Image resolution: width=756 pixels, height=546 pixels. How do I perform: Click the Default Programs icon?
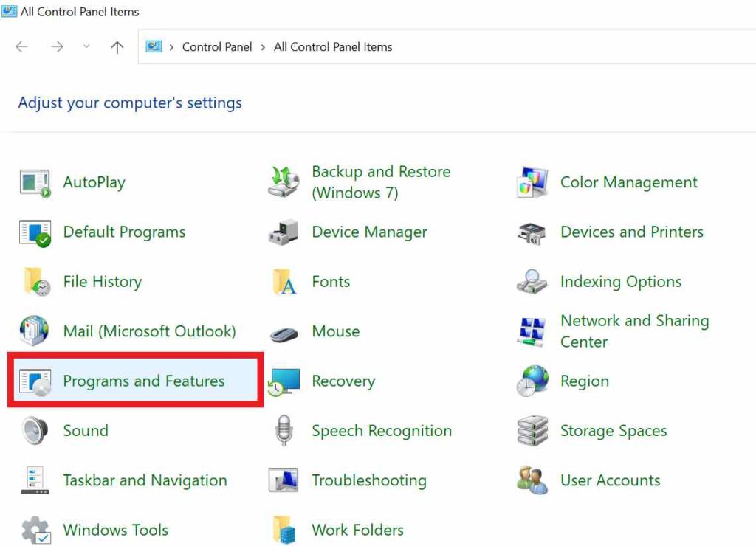35,233
